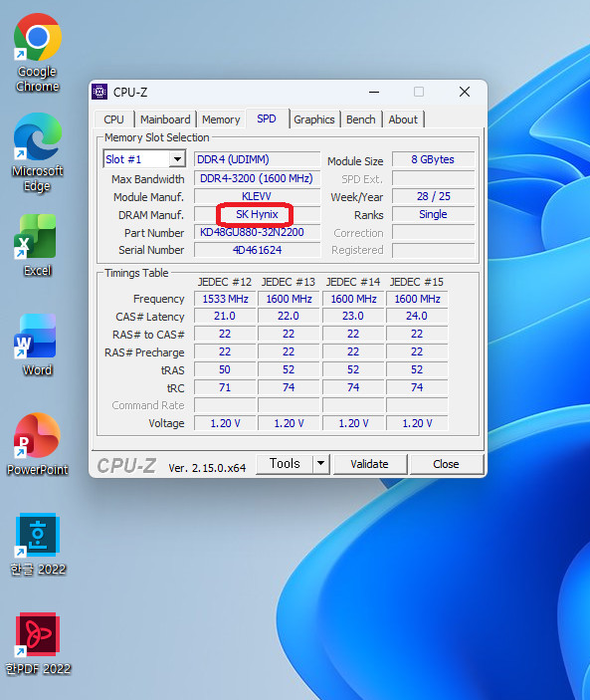Open the Google Chrome desktop shortcut

pos(38,53)
